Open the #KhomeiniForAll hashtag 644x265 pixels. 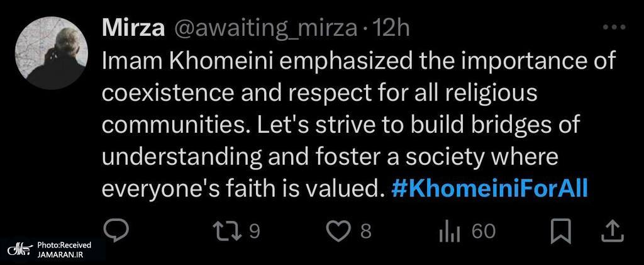coord(489,188)
